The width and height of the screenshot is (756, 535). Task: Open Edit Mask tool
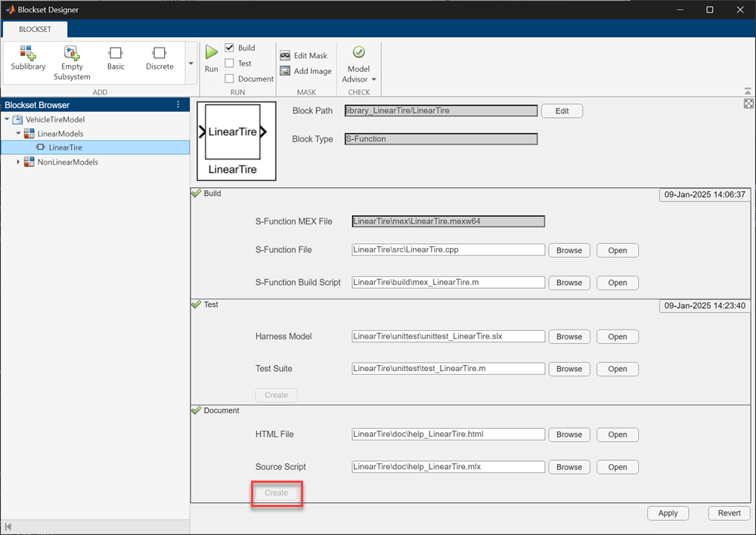click(304, 56)
